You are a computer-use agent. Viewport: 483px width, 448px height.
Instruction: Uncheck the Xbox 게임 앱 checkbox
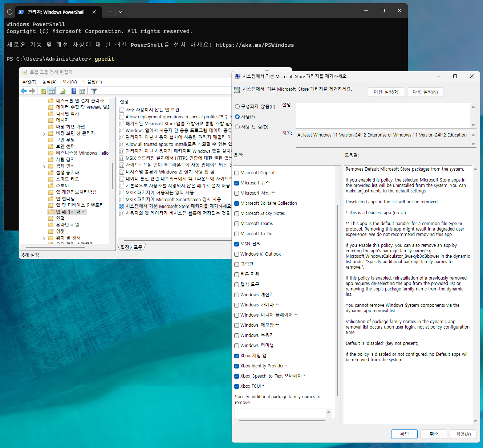coord(237,356)
